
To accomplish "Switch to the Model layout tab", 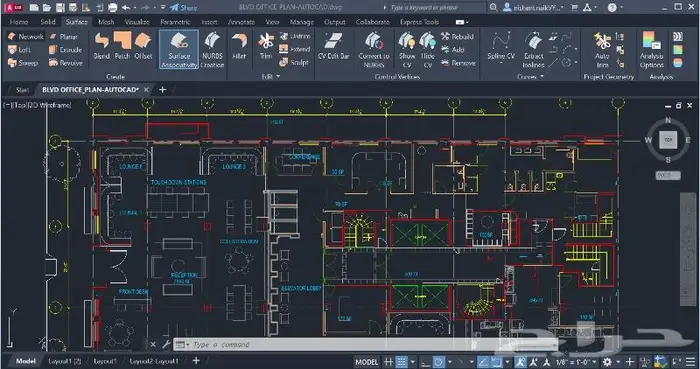I will coord(25,361).
